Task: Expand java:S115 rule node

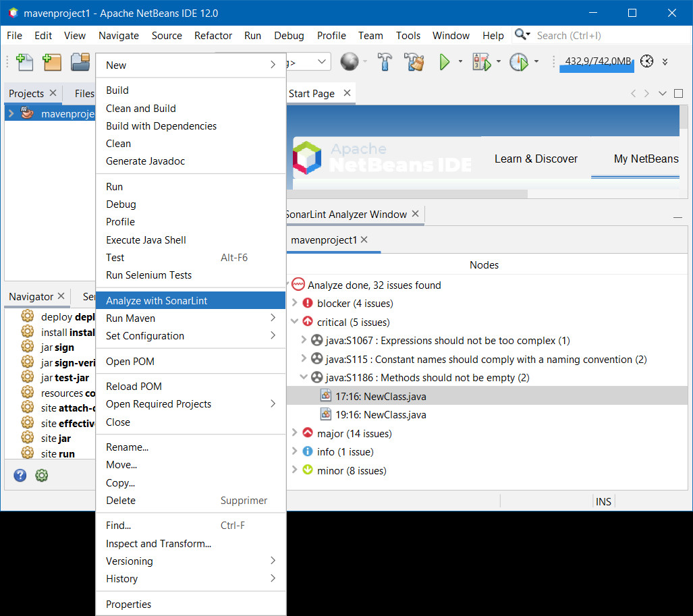Action: tap(304, 358)
